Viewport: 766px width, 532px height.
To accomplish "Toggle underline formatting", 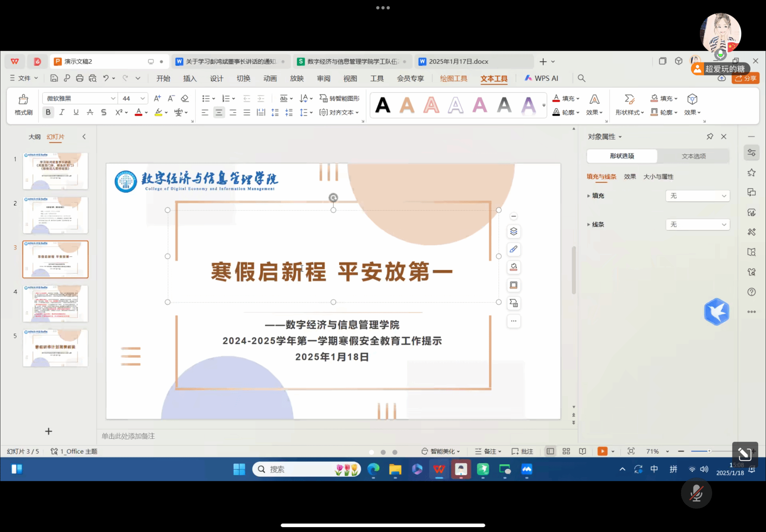I will point(76,112).
